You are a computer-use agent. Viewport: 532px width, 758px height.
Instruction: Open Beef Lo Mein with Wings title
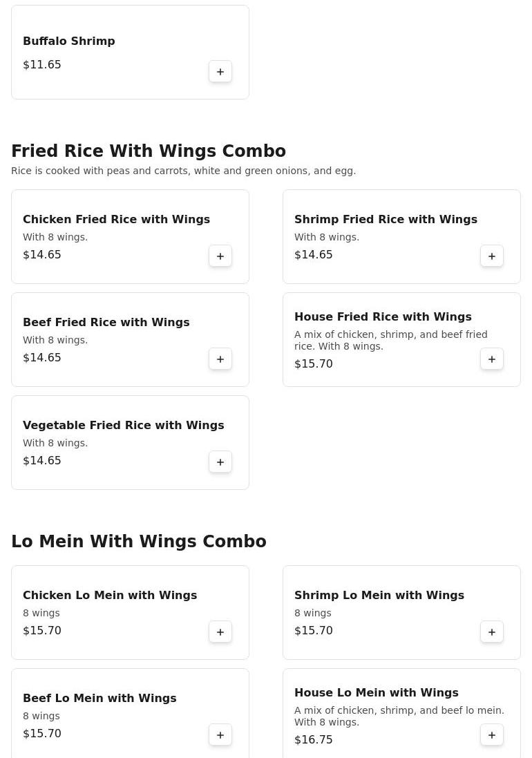99,699
